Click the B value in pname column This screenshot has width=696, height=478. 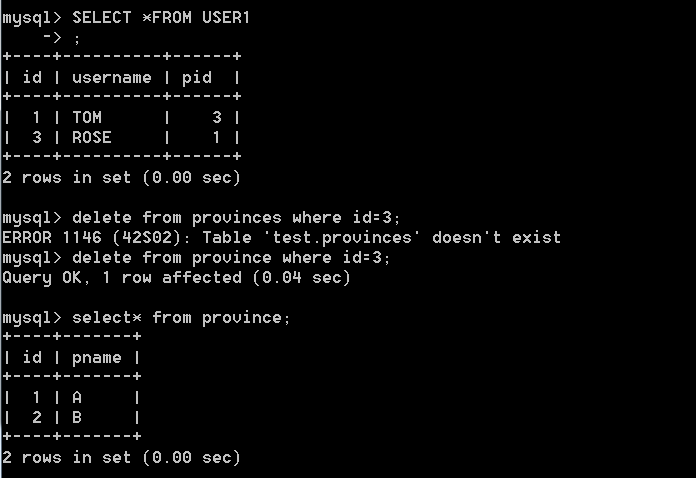[77, 417]
